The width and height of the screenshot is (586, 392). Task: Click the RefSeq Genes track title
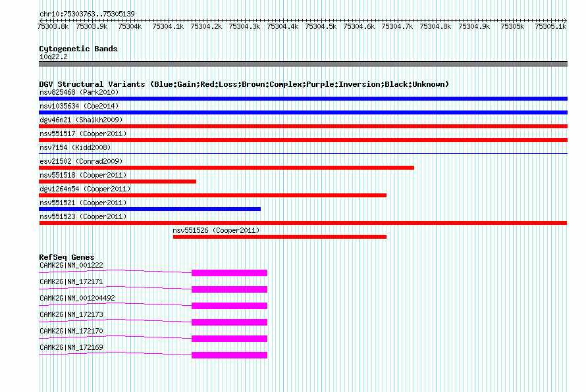pyautogui.click(x=67, y=257)
